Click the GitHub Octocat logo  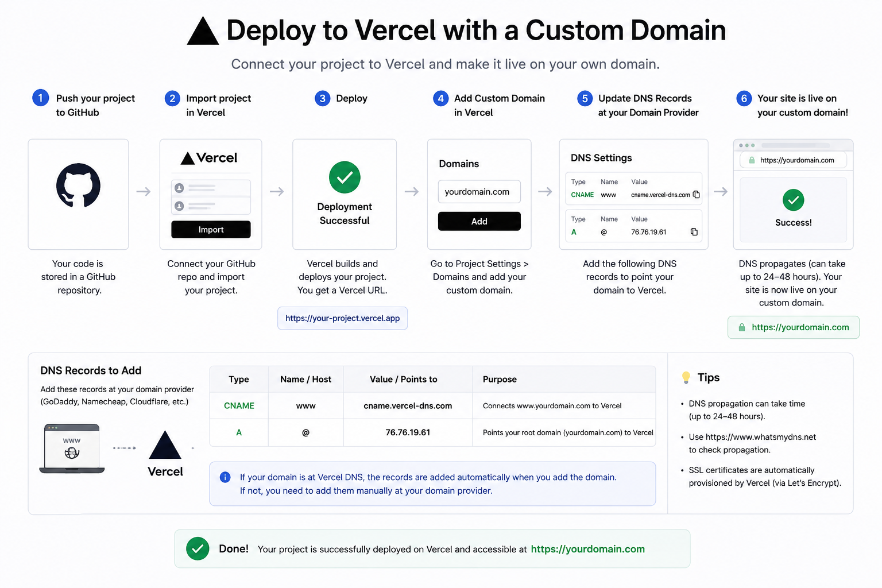78,185
